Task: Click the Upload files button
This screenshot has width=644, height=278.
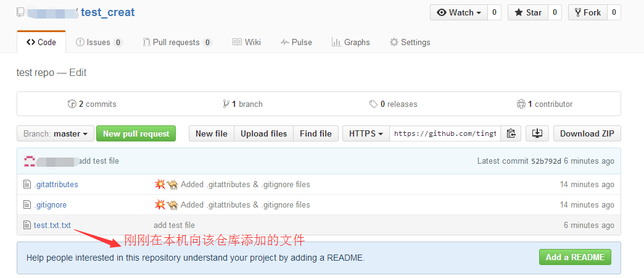Action: pos(263,133)
